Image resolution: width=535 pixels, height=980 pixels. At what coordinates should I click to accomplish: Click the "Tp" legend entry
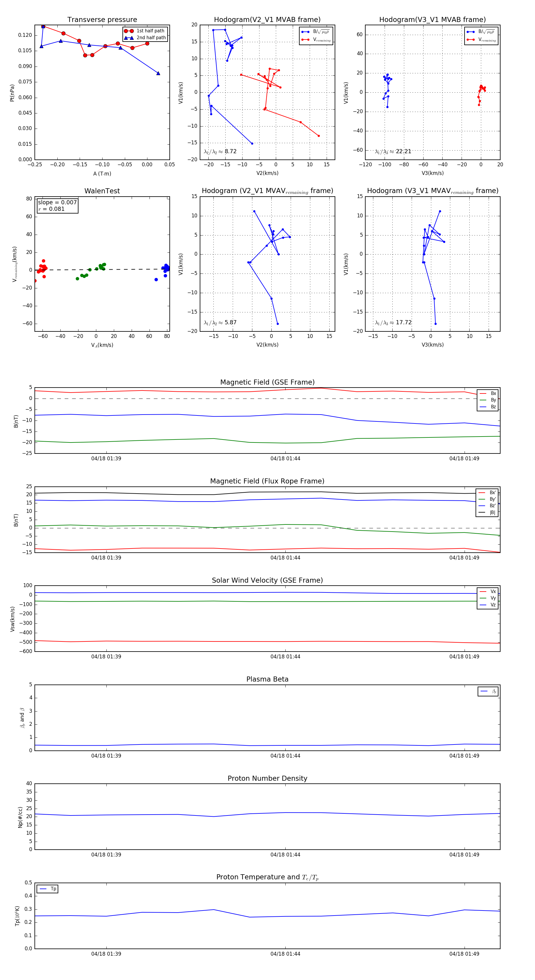tap(48, 889)
